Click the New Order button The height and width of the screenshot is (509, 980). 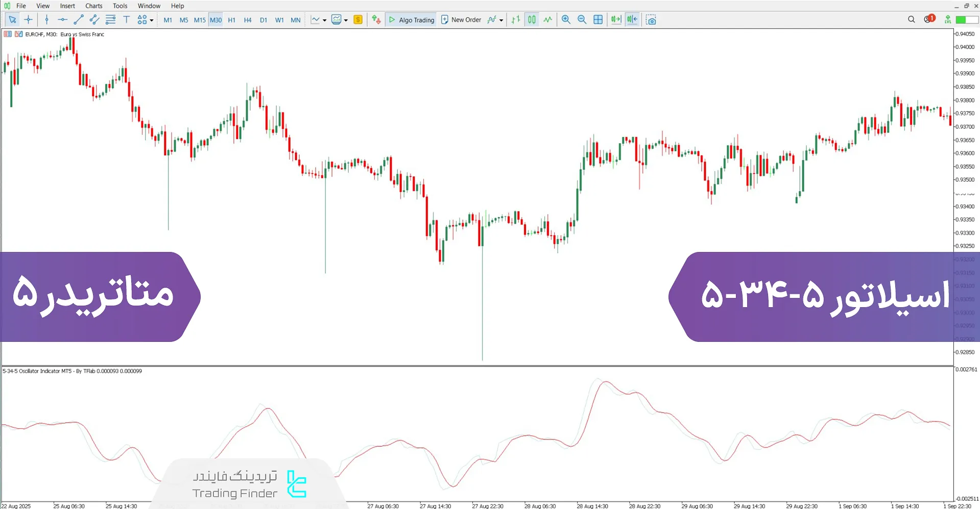click(x=461, y=20)
